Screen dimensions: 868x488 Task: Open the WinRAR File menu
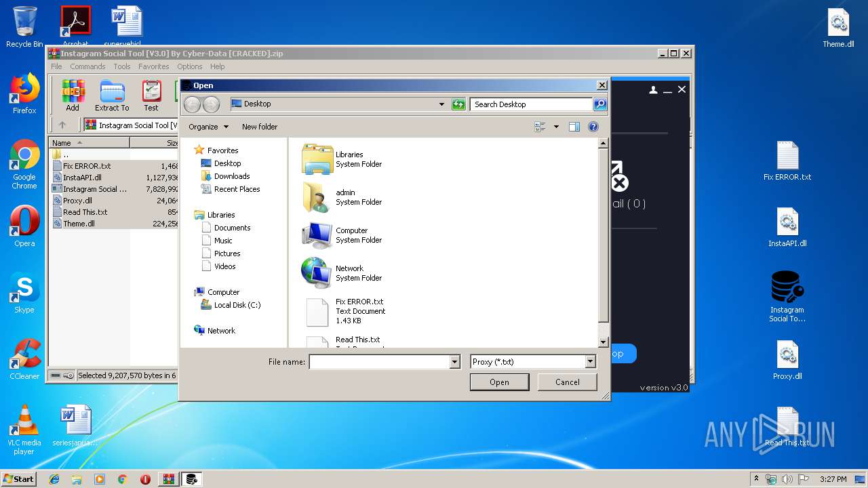tap(56, 66)
